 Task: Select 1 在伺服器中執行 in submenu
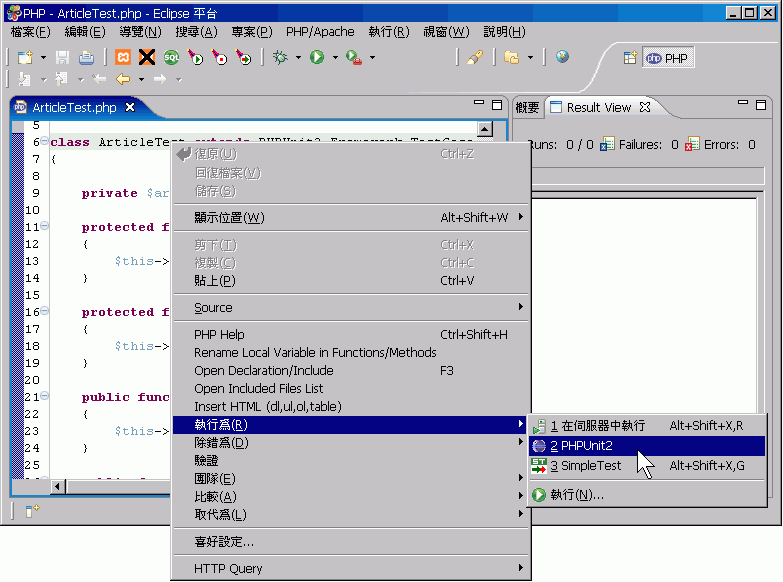(x=647, y=426)
